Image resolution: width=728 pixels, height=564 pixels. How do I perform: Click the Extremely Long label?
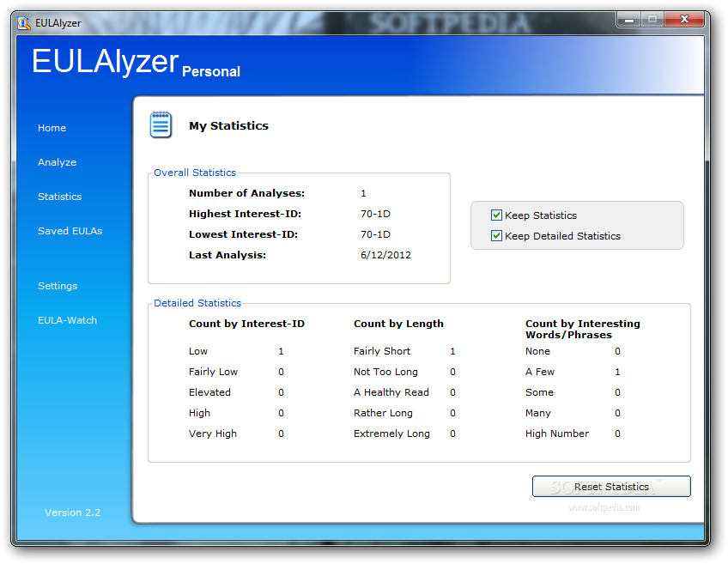(391, 434)
